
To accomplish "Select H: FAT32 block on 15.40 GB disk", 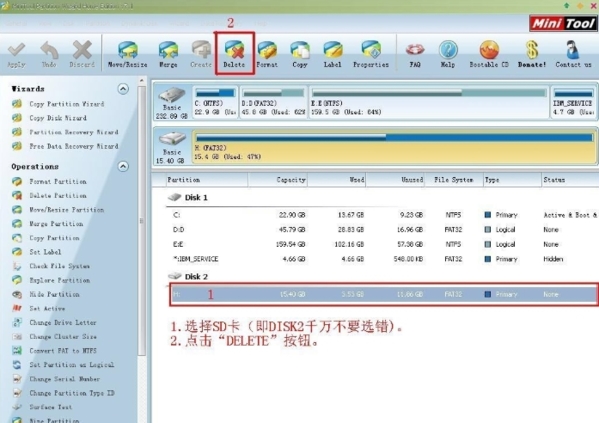I will coord(394,147).
